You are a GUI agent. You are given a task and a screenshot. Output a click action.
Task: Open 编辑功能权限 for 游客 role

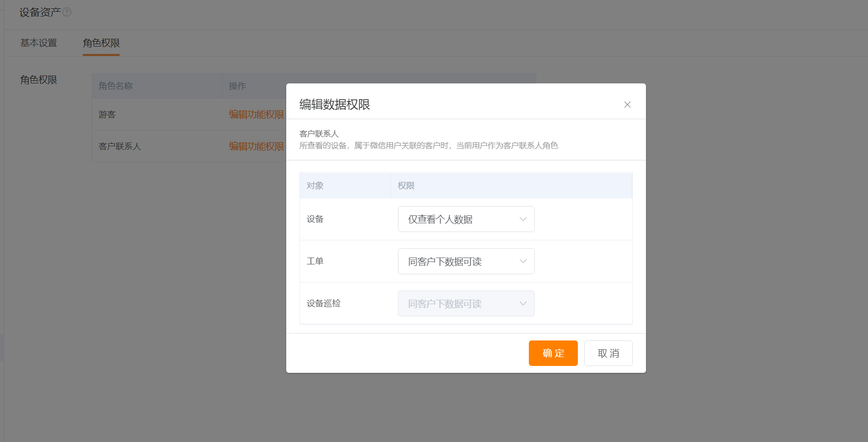click(x=256, y=114)
